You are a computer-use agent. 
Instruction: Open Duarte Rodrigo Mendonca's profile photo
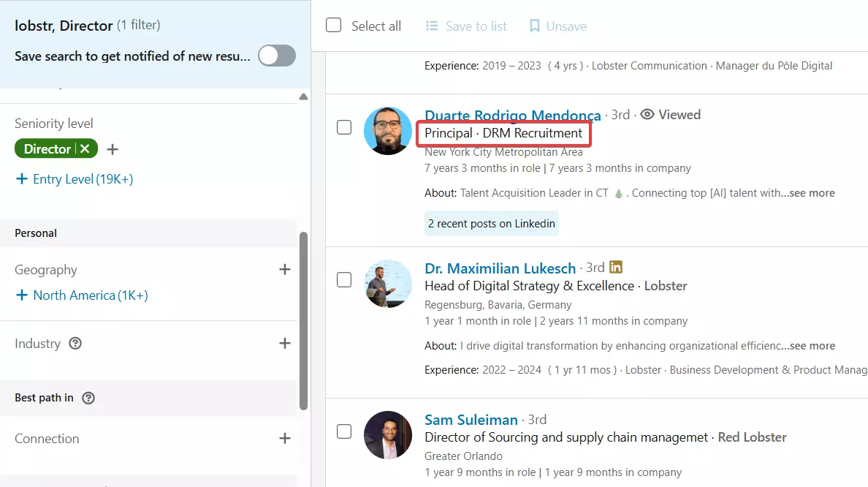tap(387, 131)
